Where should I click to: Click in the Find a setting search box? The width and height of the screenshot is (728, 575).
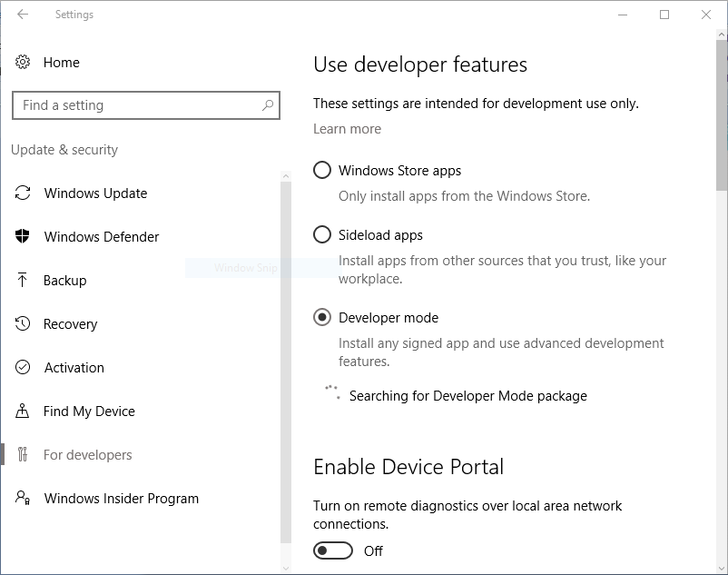point(146,105)
